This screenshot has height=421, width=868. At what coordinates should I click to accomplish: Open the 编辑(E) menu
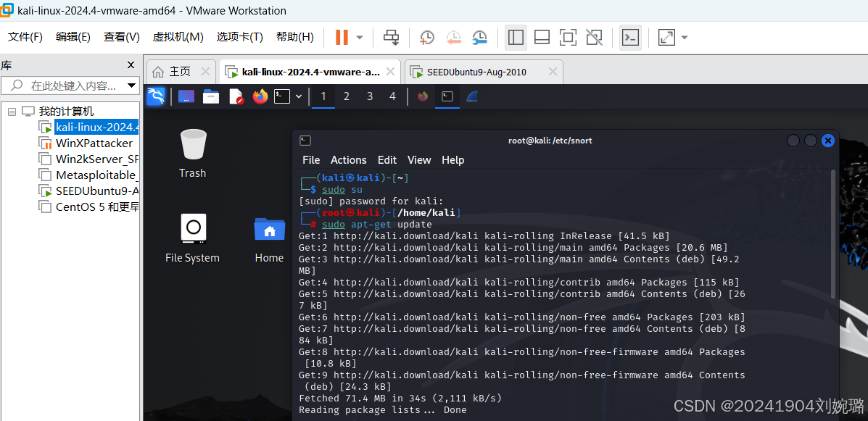click(x=73, y=37)
